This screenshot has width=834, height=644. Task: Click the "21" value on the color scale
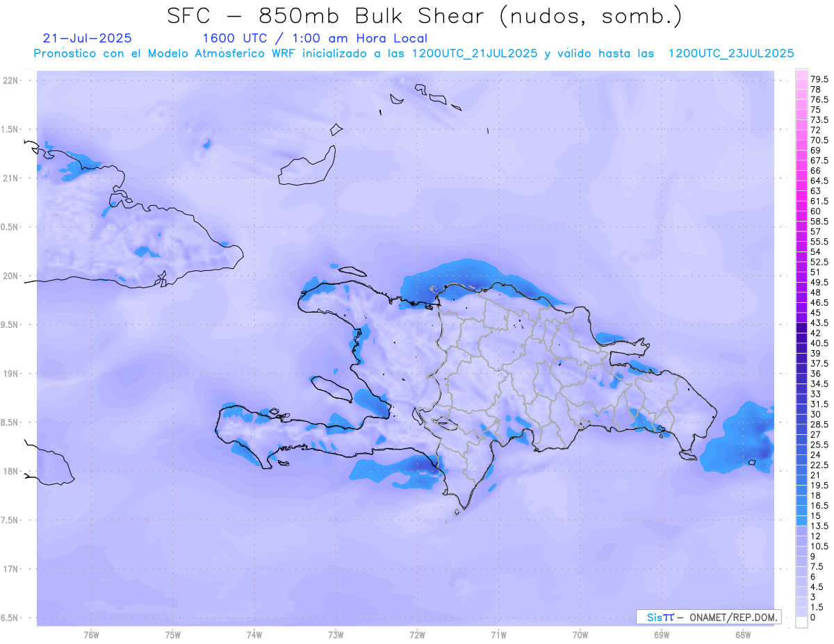click(x=816, y=475)
